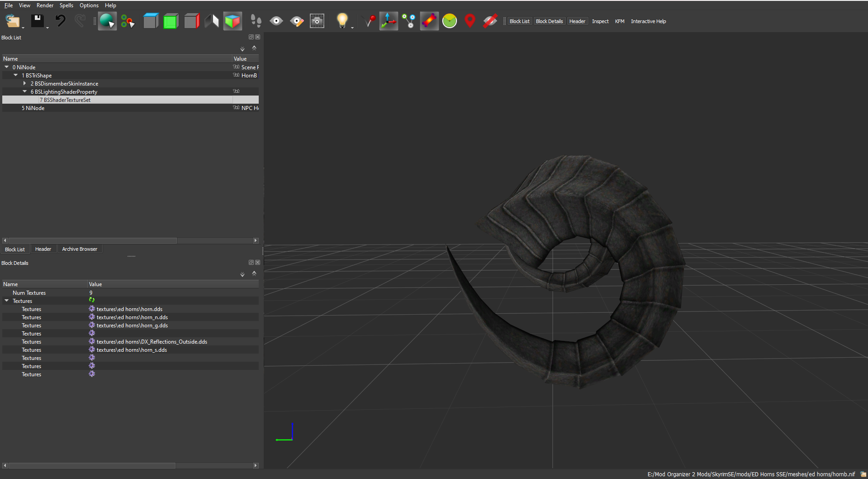868x479 pixels.
Task: Click the screenshot camera icon
Action: click(317, 21)
